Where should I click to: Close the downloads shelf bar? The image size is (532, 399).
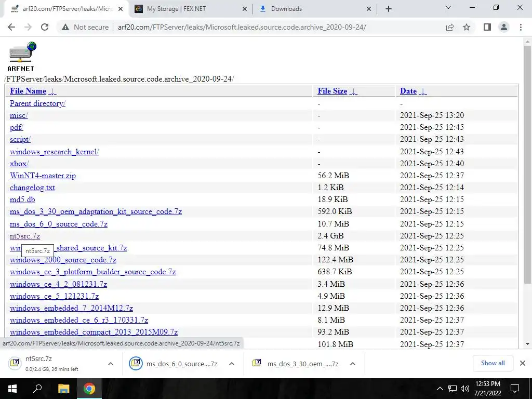(523, 363)
